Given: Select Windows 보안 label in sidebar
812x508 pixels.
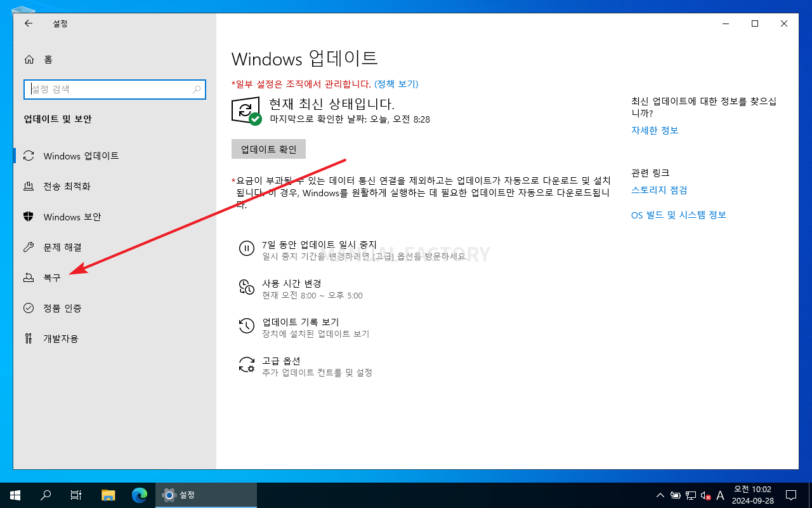Looking at the screenshot, I should [72, 217].
